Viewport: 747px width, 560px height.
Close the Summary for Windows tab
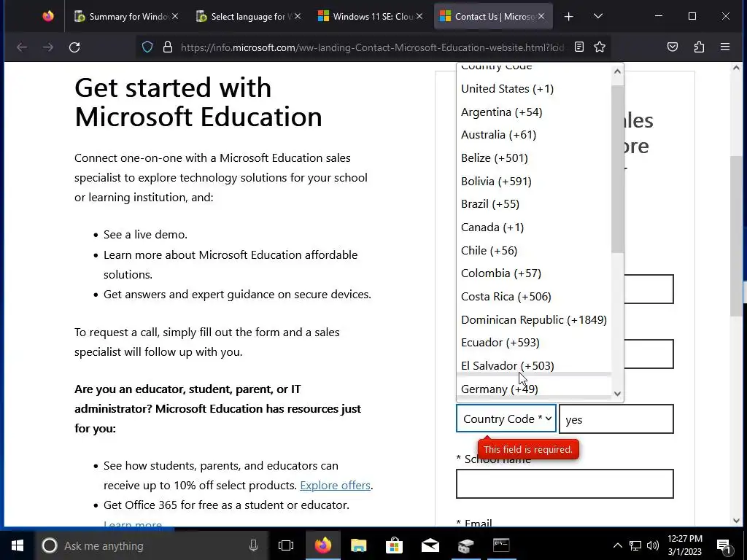click(175, 16)
